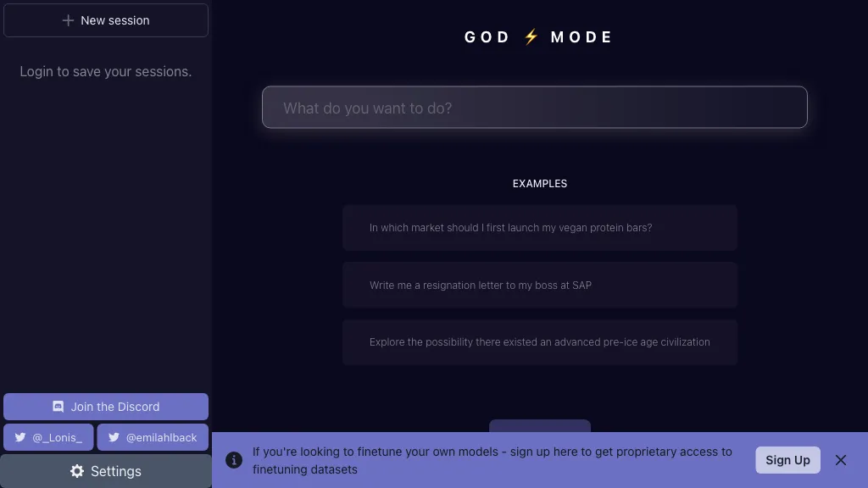Click the Twitter bird beside @emilahlback

tap(114, 437)
